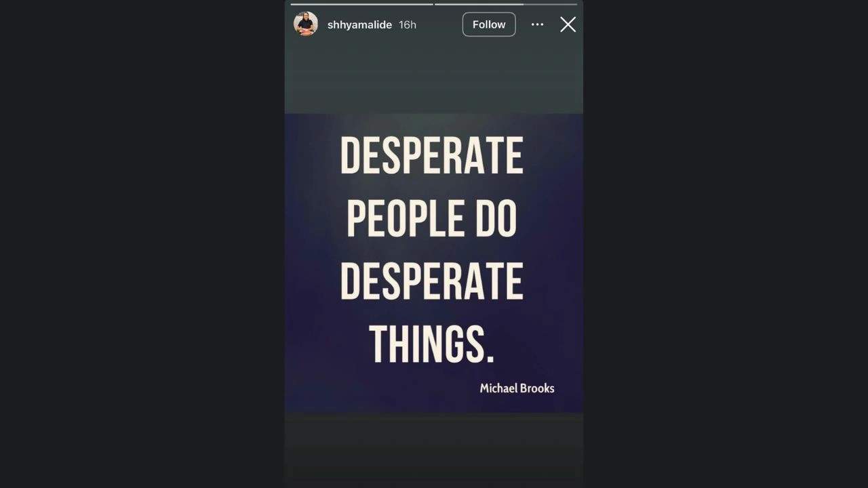Tap the PEOPLE DO line of the quote

click(432, 218)
